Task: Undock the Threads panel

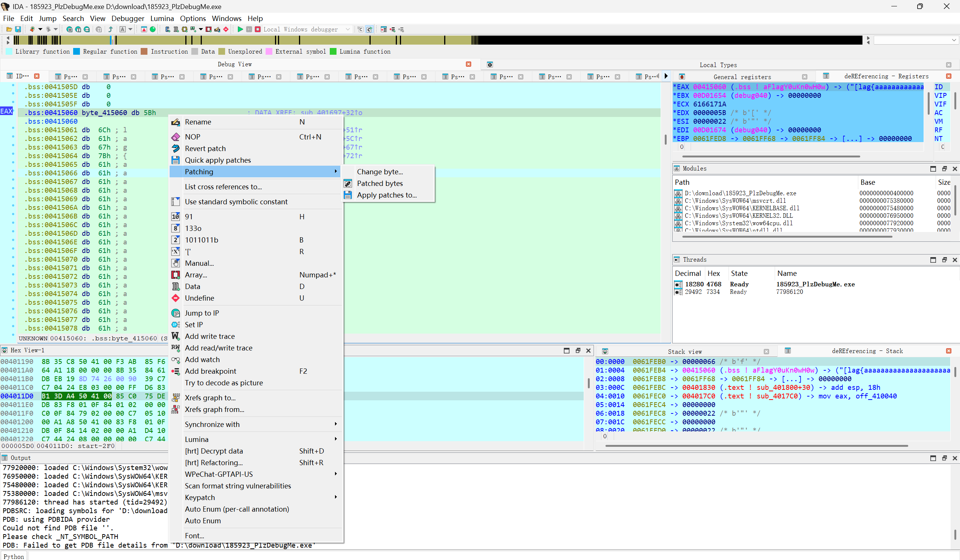Action: point(944,260)
